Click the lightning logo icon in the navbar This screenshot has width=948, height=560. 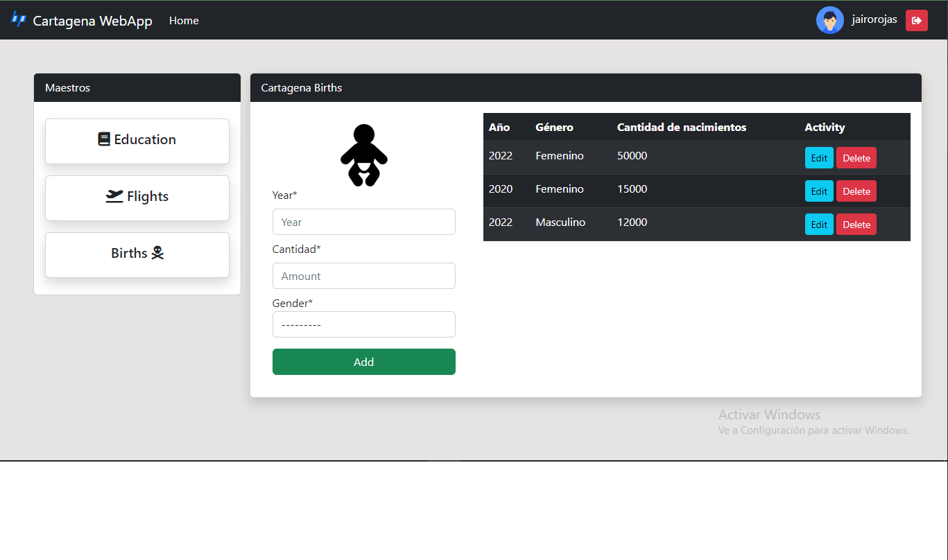[19, 20]
